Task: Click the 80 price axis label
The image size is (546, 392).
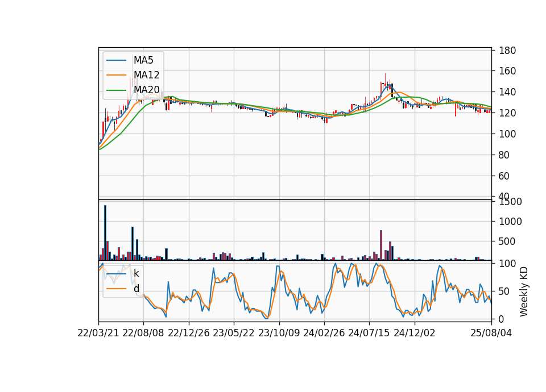Action: point(504,155)
